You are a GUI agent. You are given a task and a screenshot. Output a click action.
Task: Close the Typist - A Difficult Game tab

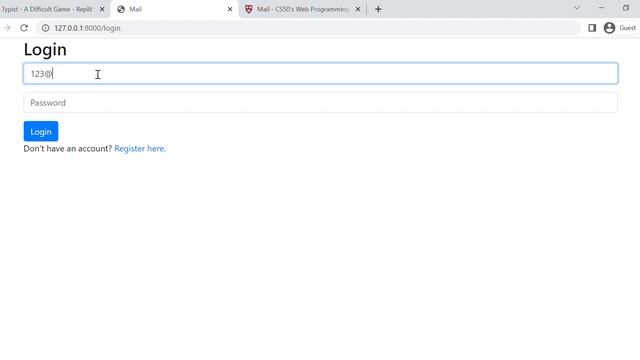click(x=102, y=9)
